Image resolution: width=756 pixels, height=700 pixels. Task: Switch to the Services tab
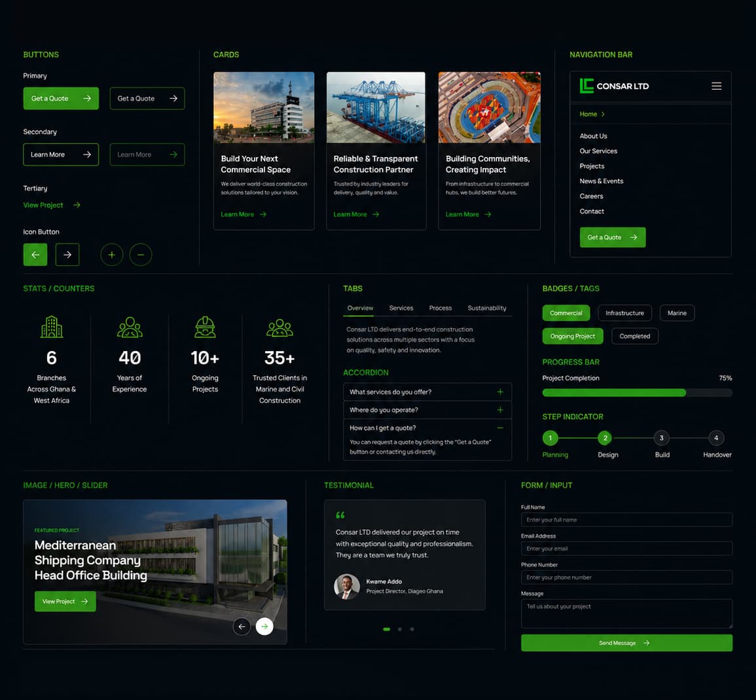point(401,308)
